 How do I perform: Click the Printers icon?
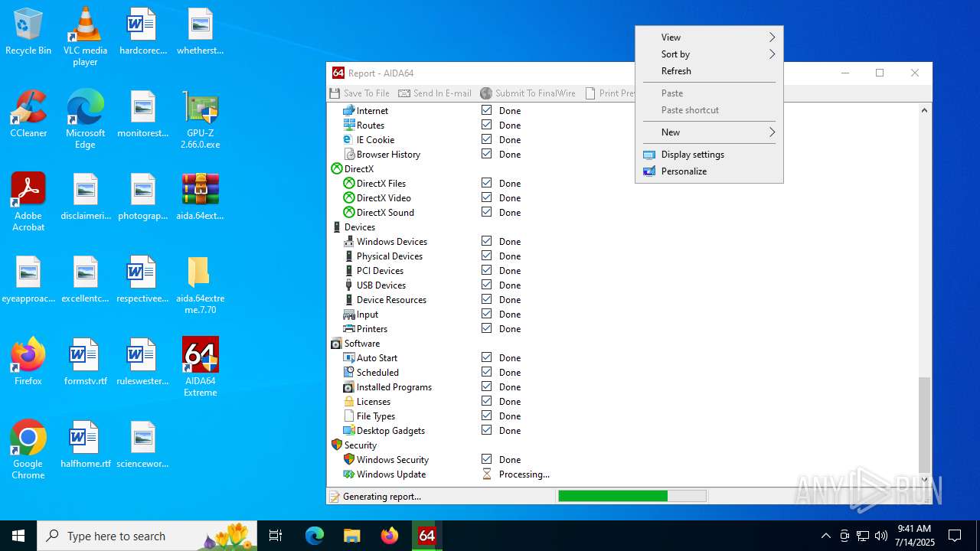click(x=349, y=329)
